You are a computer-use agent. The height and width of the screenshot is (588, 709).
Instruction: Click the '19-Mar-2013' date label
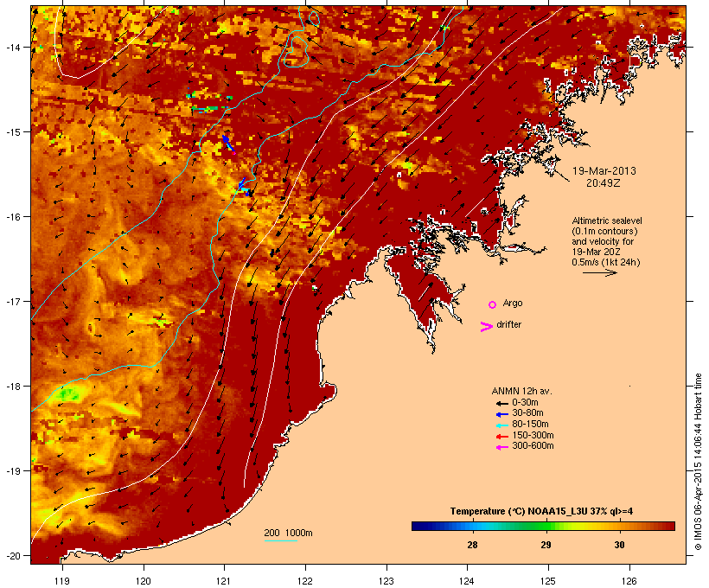(x=604, y=171)
